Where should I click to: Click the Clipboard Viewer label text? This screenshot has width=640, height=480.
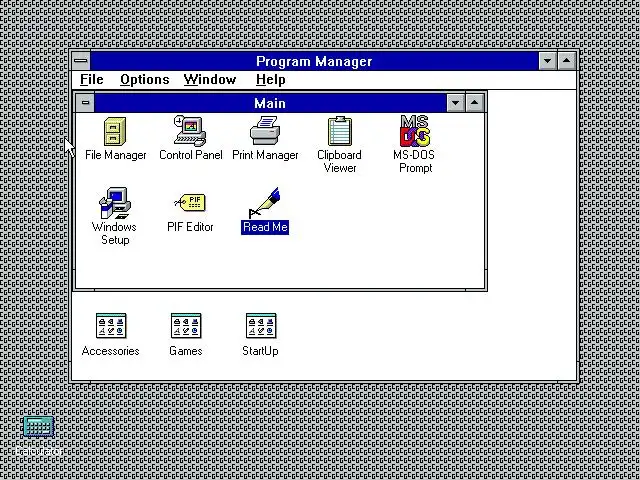[340, 162]
